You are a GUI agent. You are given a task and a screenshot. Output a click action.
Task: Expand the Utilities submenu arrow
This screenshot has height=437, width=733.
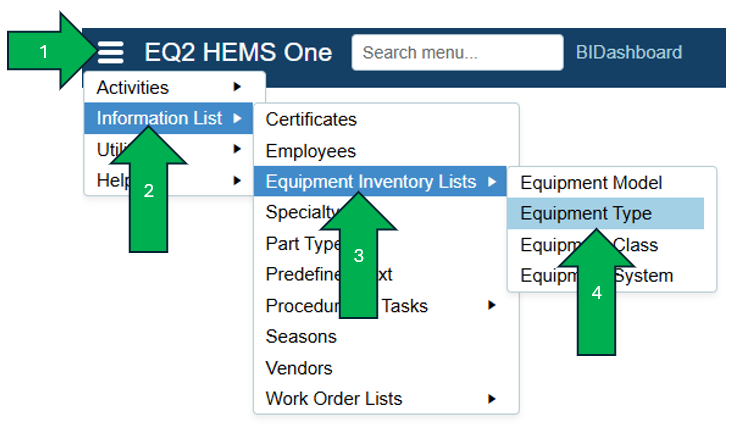237,150
